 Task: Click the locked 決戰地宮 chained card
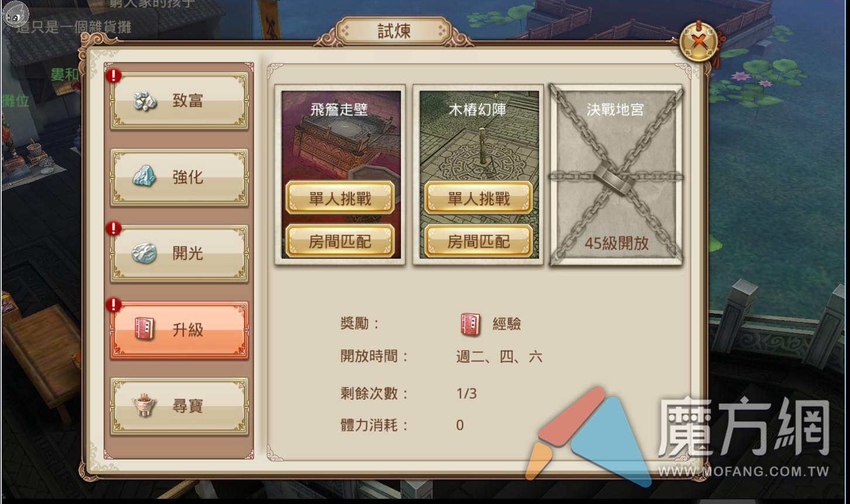coord(616,175)
